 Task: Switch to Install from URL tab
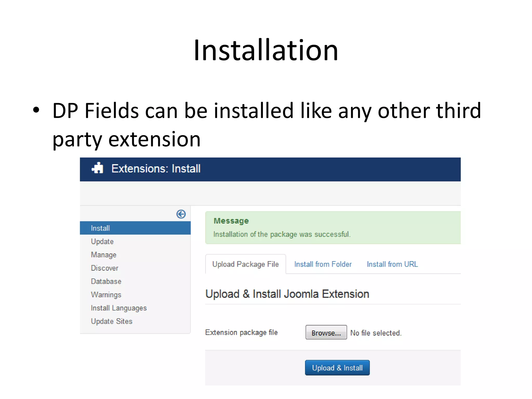point(392,264)
